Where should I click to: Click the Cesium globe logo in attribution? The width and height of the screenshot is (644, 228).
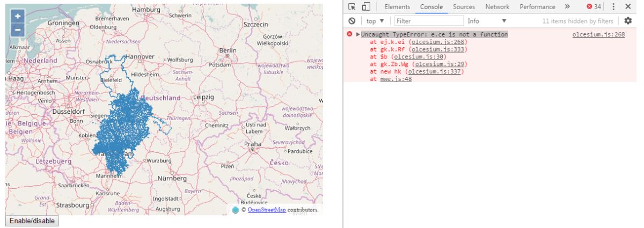click(x=236, y=210)
